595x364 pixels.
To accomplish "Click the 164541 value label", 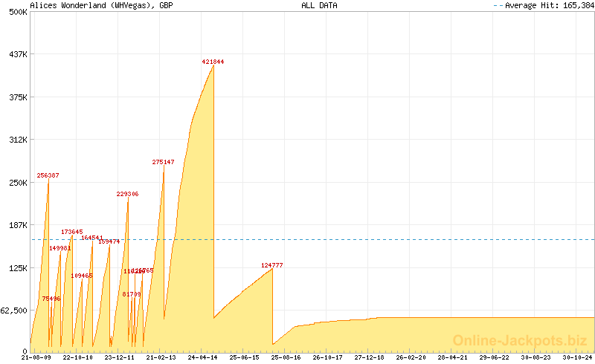I will pos(92,238).
